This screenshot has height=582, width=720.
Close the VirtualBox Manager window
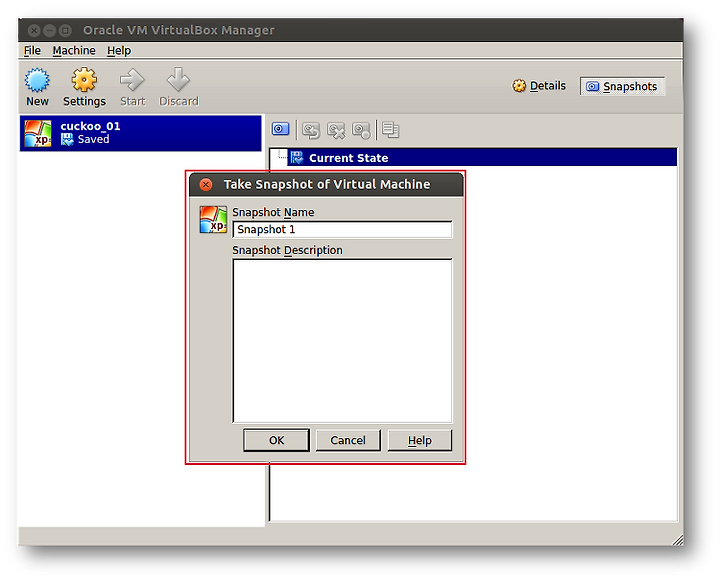[34, 30]
